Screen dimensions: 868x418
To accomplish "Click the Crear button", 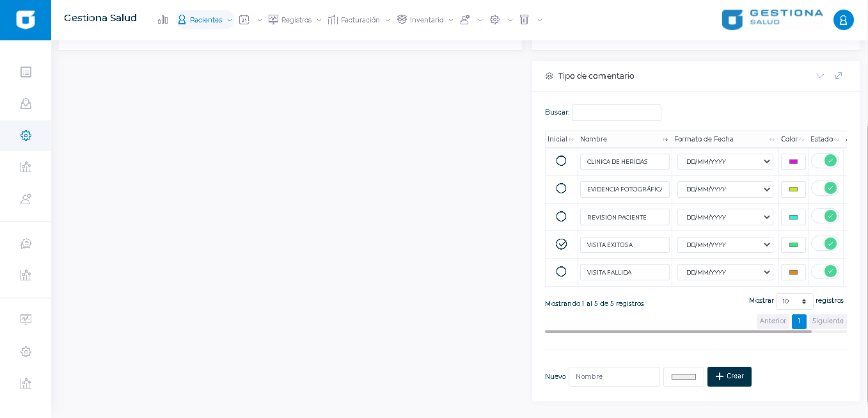I will coord(729,376).
